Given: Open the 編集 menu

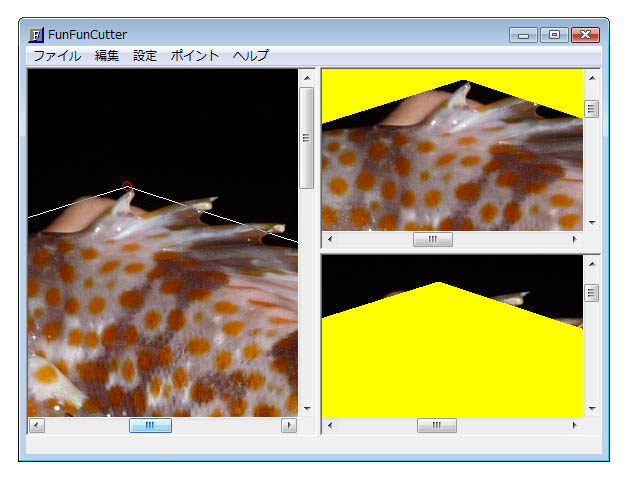Looking at the screenshot, I should (107, 56).
